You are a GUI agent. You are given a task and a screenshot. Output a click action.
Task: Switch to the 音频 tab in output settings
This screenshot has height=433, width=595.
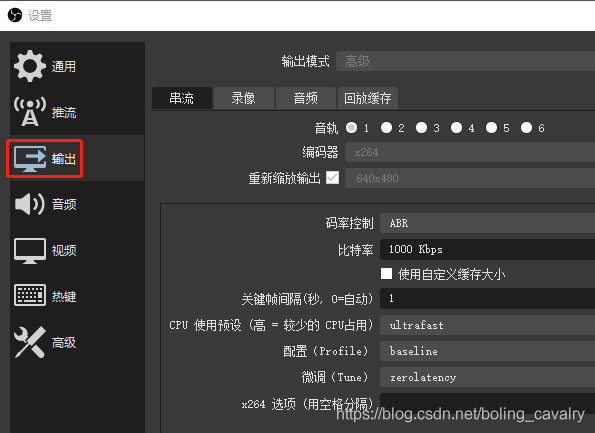[x=306, y=98]
